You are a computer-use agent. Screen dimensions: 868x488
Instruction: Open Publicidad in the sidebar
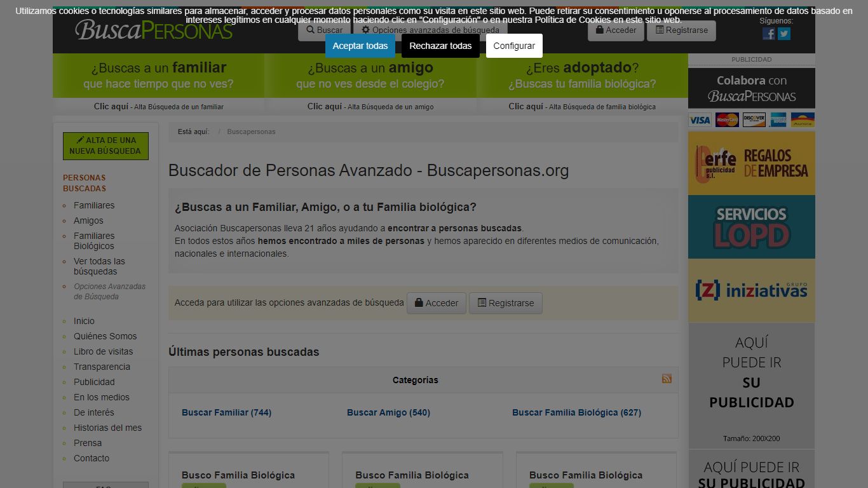(94, 382)
